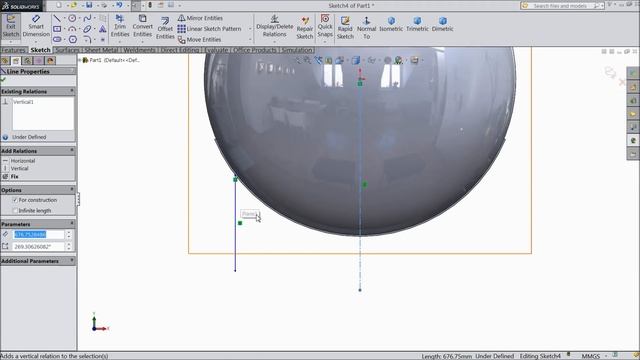Viewport: 640px width, 360px height.
Task: Toggle Rapid Sketch mode
Action: pyautogui.click(x=345, y=28)
